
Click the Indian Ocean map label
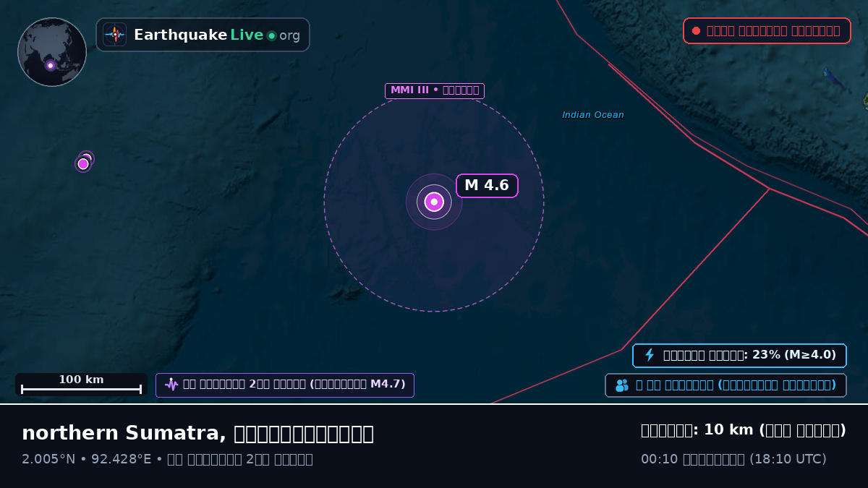593,115
